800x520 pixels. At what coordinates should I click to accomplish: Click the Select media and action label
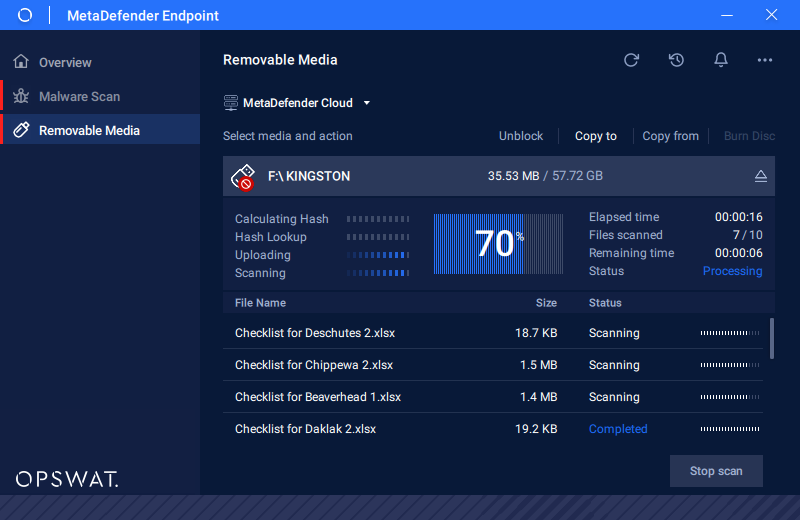[287, 136]
